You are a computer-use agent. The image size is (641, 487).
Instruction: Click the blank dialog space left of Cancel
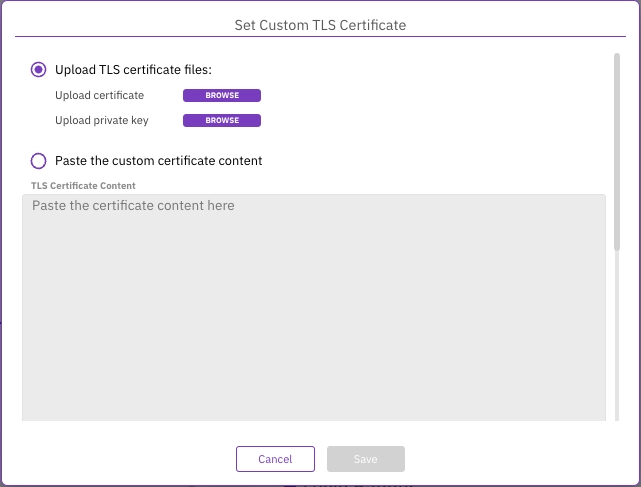[120, 459]
